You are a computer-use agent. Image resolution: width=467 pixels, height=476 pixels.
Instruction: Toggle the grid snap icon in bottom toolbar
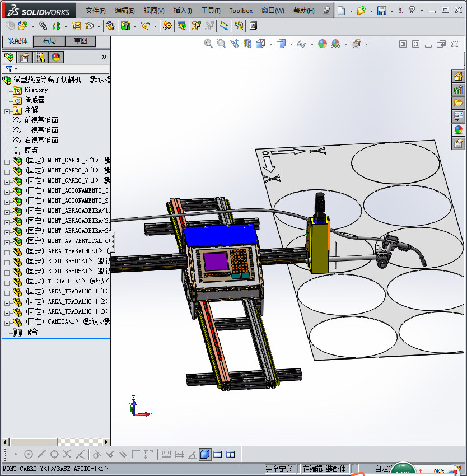[179, 454]
